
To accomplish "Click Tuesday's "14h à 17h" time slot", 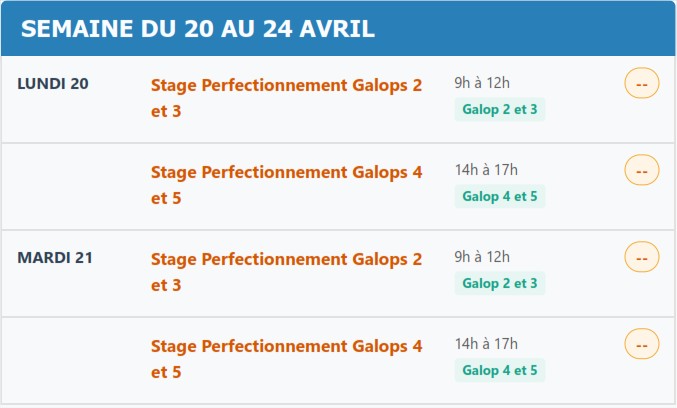I will (486, 344).
